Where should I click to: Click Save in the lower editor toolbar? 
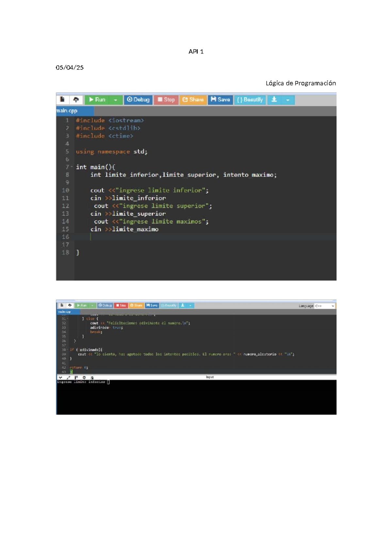point(152,305)
